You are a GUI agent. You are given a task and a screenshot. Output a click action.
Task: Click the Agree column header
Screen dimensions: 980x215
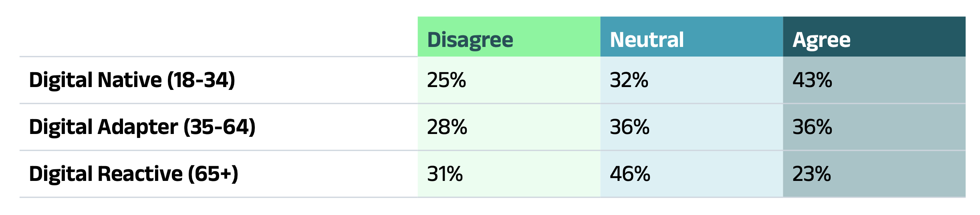tap(821, 40)
